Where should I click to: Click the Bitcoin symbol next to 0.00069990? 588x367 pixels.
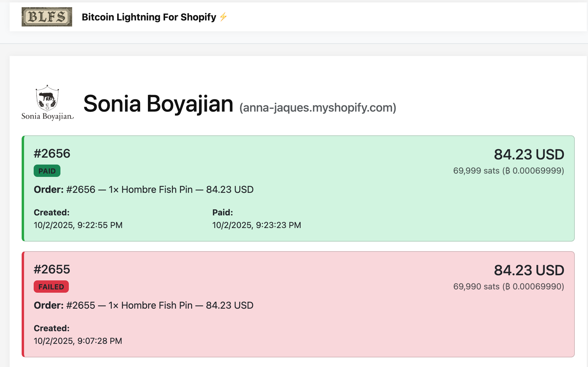tap(508, 286)
